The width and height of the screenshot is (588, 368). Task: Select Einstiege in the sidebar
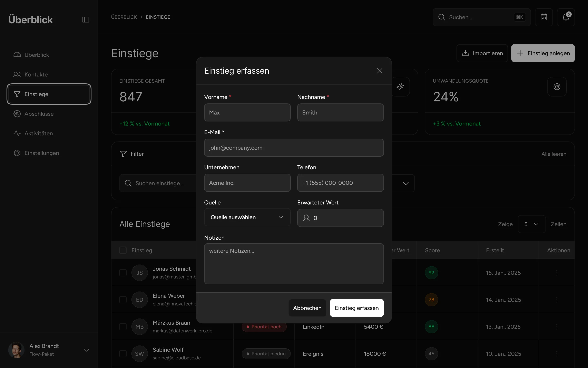(49, 94)
